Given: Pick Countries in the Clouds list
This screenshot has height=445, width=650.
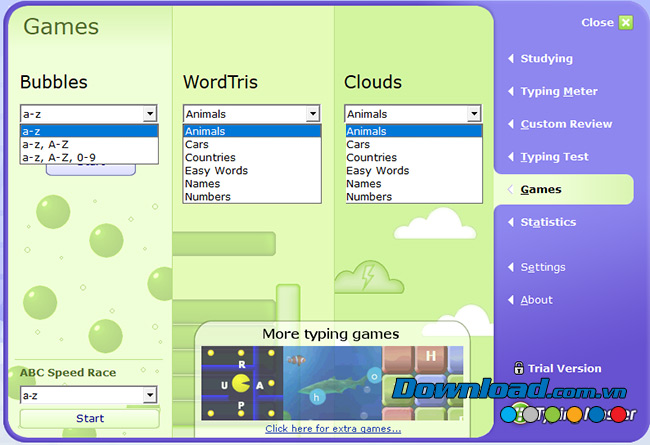Looking at the screenshot, I should [414, 158].
